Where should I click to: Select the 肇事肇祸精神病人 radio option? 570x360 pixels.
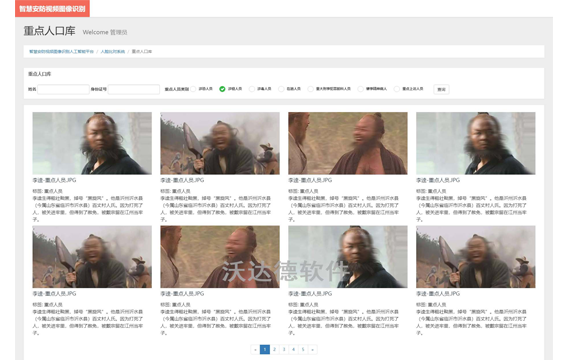[360, 89]
